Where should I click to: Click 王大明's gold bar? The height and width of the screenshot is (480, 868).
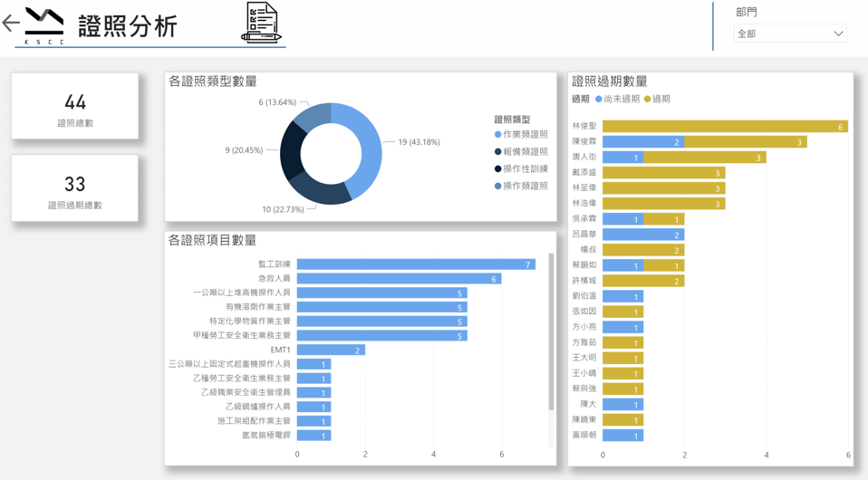(x=622, y=359)
